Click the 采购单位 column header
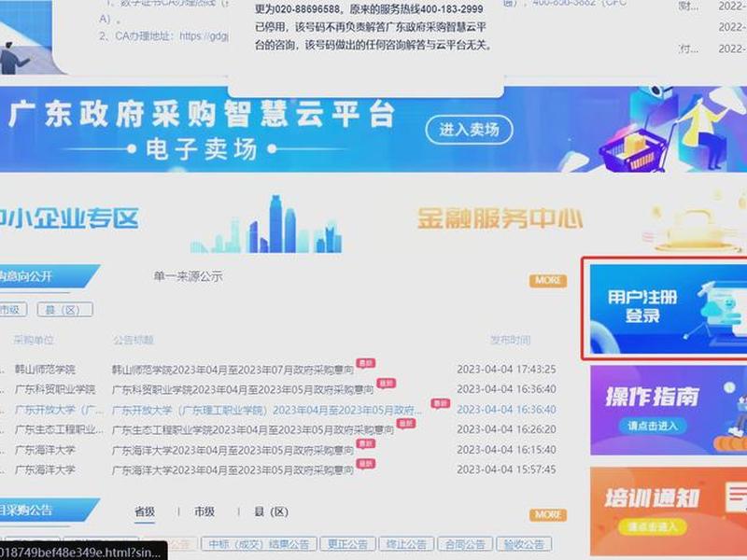 [34, 340]
